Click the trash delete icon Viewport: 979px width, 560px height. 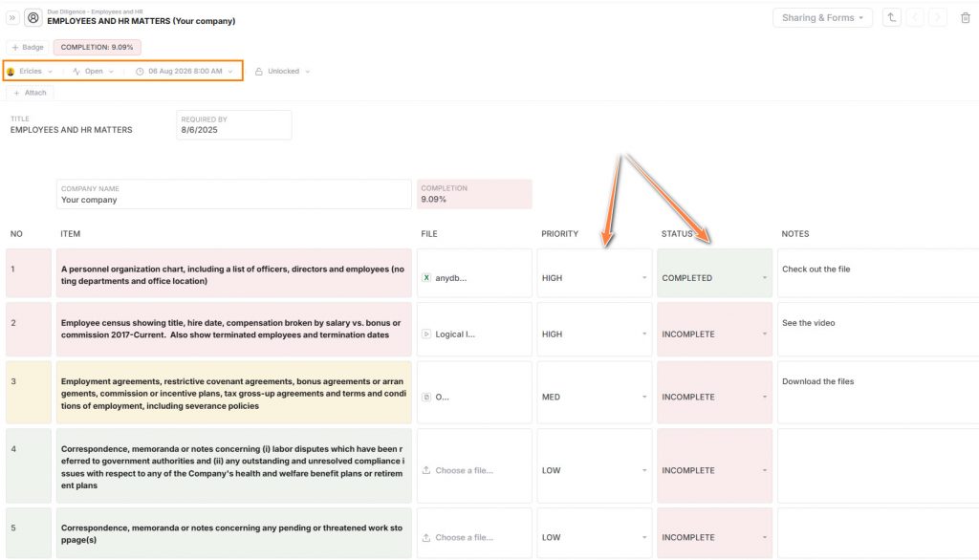point(964,17)
